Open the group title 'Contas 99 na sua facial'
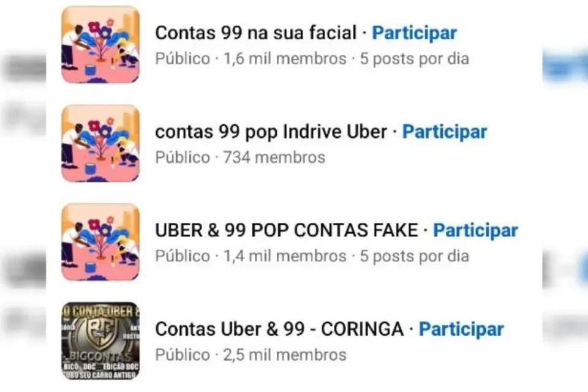Viewport: 588px width, 392px height. [256, 32]
